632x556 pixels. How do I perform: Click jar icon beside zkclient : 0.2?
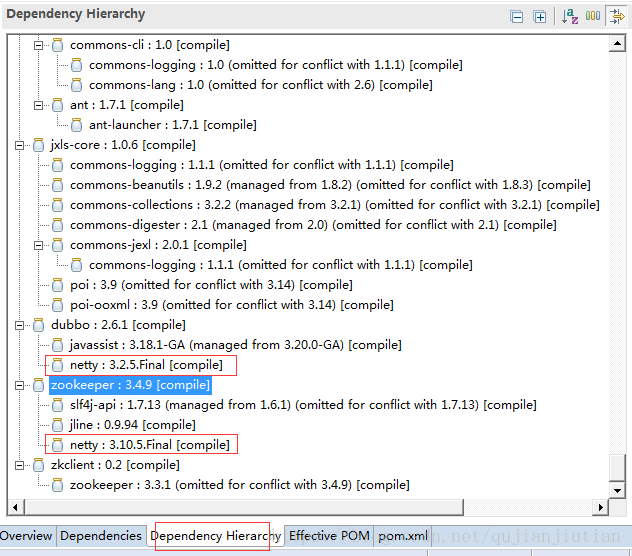point(38,465)
